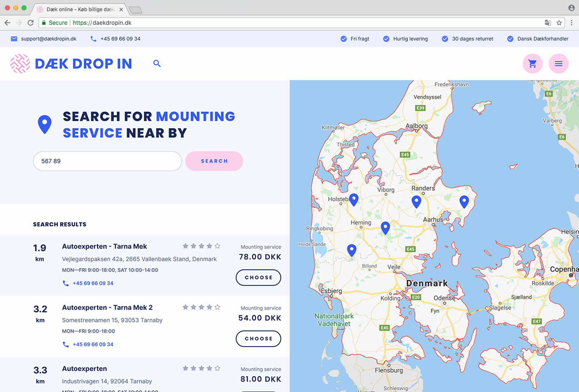This screenshot has width=579, height=392.
Task: Click phone icon in Tarna Mek result
Action: point(65,283)
